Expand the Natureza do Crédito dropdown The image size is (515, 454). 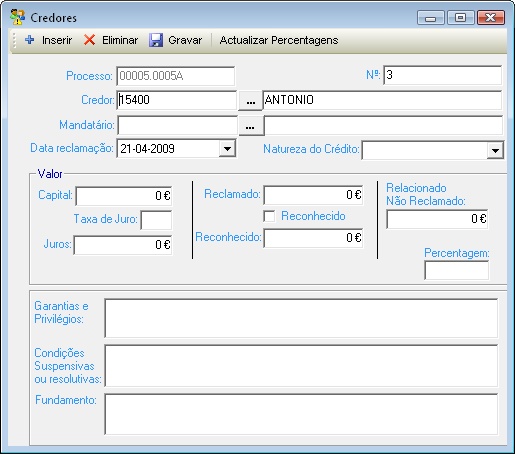(495, 150)
